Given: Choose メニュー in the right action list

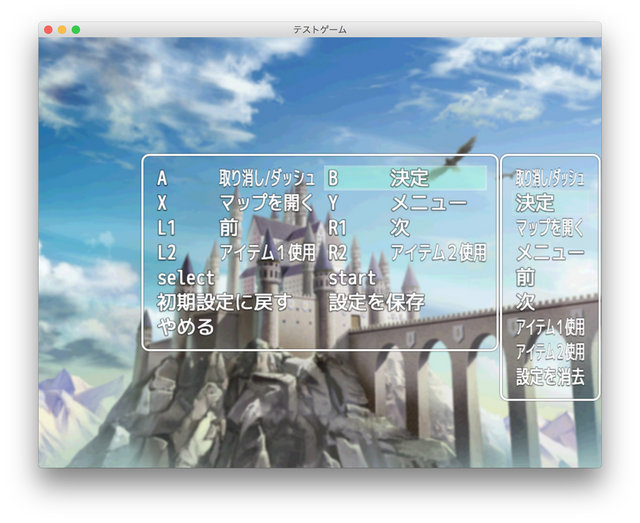Looking at the screenshot, I should [x=550, y=252].
